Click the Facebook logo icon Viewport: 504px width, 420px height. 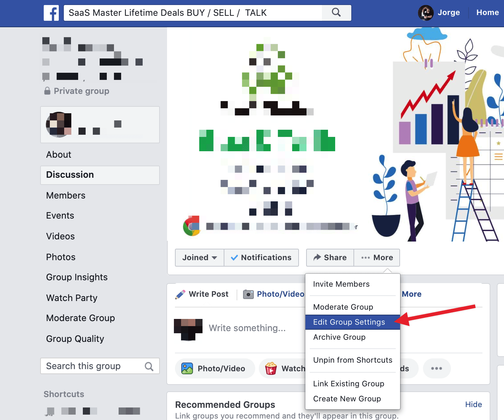click(51, 13)
